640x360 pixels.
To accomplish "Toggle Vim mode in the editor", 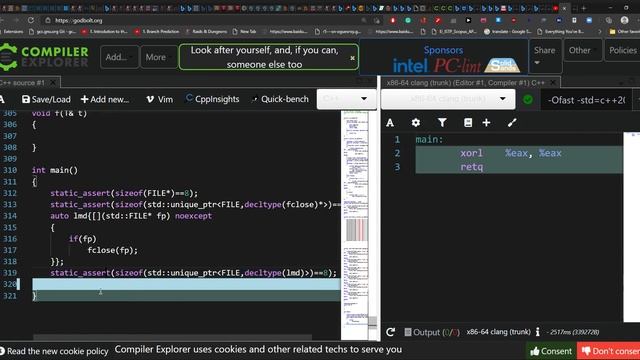I will [159, 99].
